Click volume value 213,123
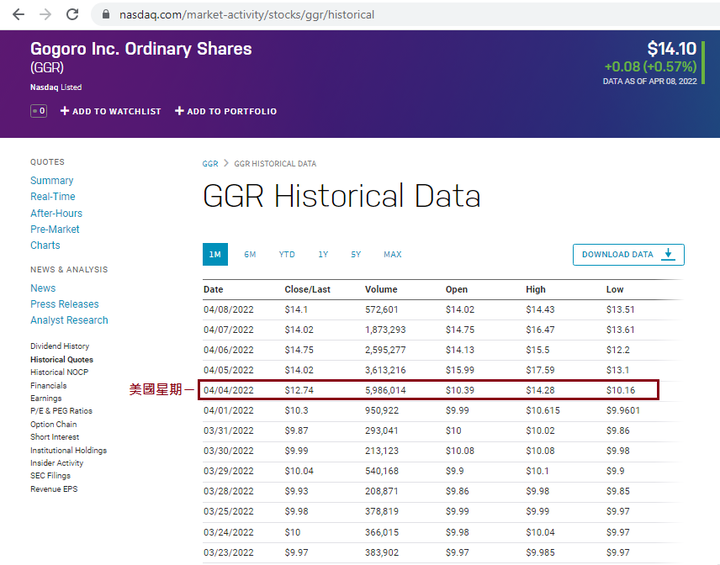Image resolution: width=720 pixels, height=565 pixels. click(x=382, y=451)
